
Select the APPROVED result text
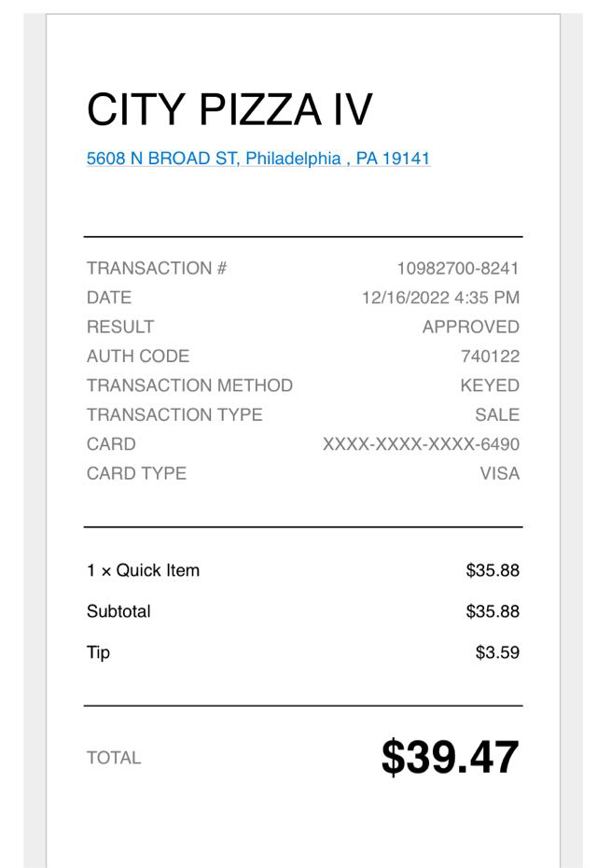click(x=470, y=327)
